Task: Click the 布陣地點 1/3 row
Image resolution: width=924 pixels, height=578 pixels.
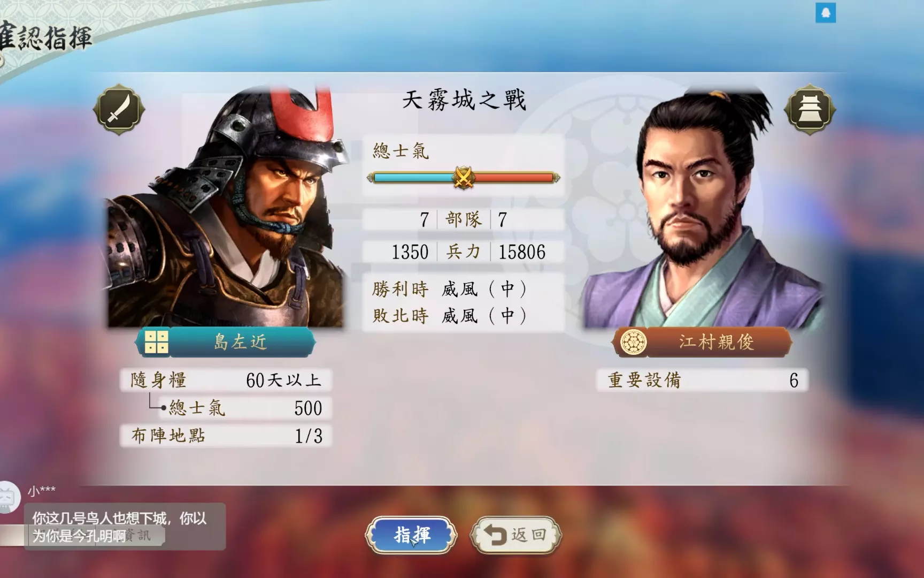Action: click(x=225, y=436)
